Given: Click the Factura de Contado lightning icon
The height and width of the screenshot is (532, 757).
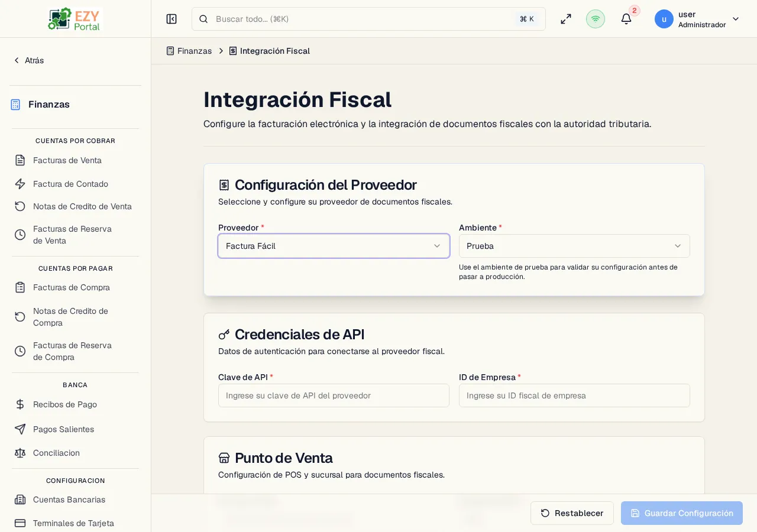Looking at the screenshot, I should (x=20, y=184).
